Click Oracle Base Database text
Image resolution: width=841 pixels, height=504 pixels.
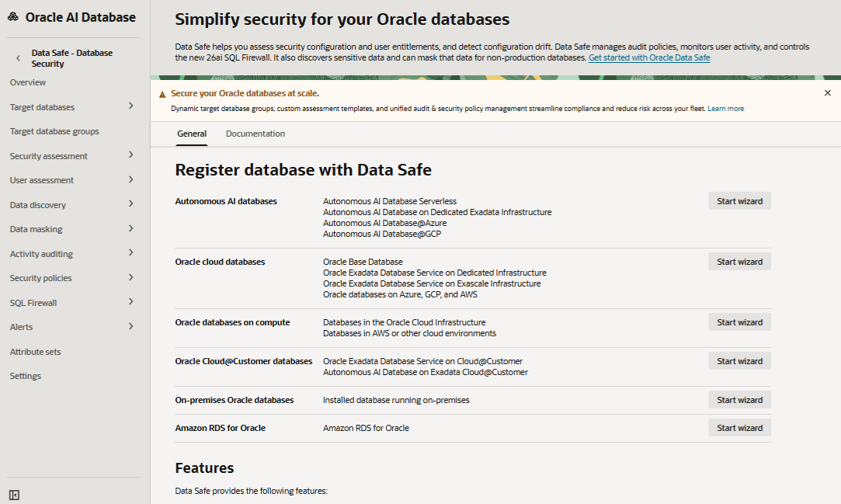click(363, 262)
